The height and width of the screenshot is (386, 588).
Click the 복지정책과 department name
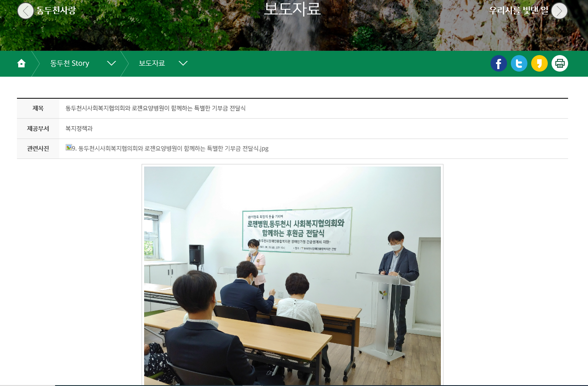[79, 128]
